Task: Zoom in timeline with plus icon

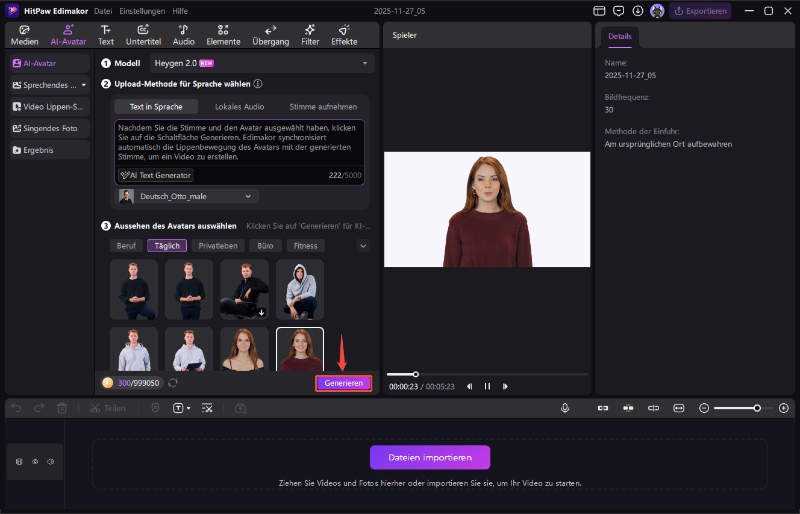Action: tap(784, 408)
